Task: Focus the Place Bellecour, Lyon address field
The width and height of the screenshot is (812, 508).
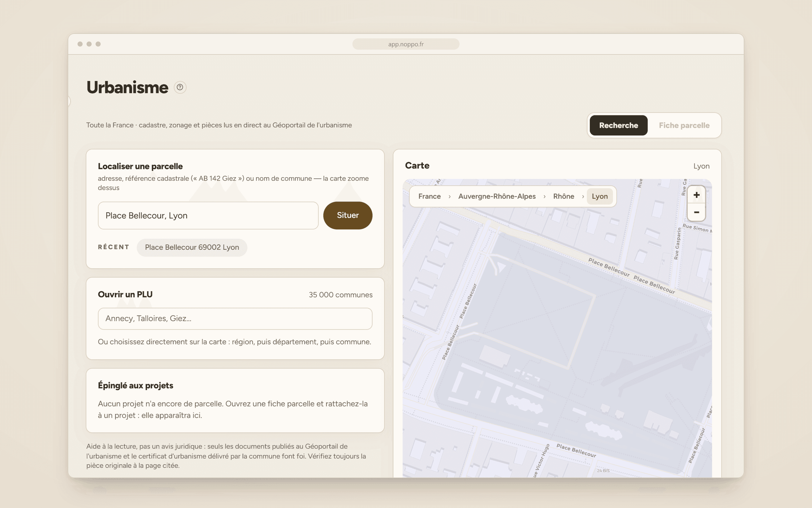Action: click(208, 215)
